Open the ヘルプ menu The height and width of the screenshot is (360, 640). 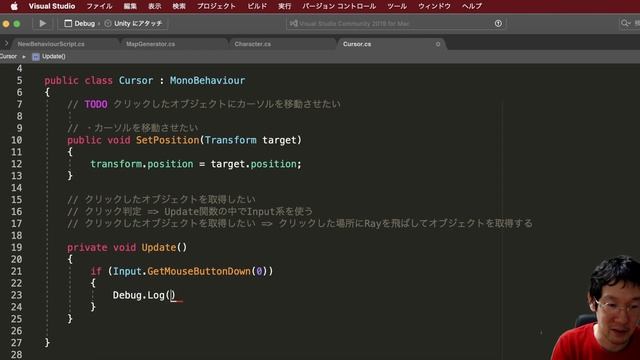point(472,6)
